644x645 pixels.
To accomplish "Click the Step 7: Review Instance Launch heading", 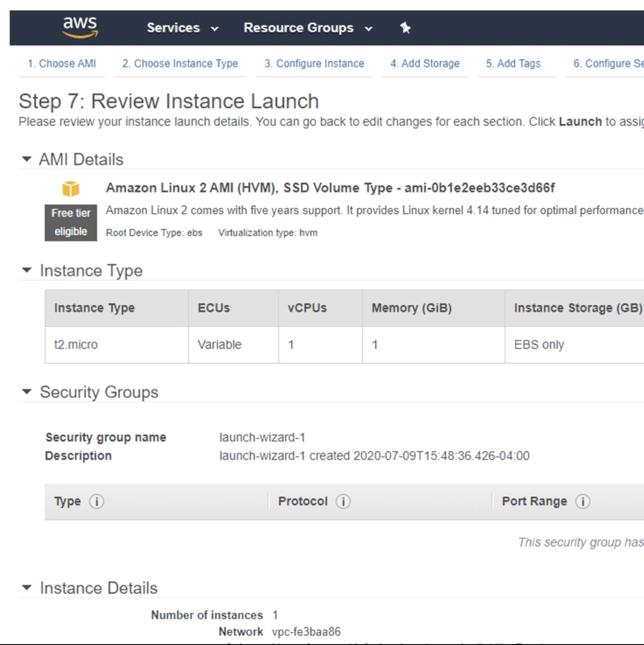I will point(169,101).
